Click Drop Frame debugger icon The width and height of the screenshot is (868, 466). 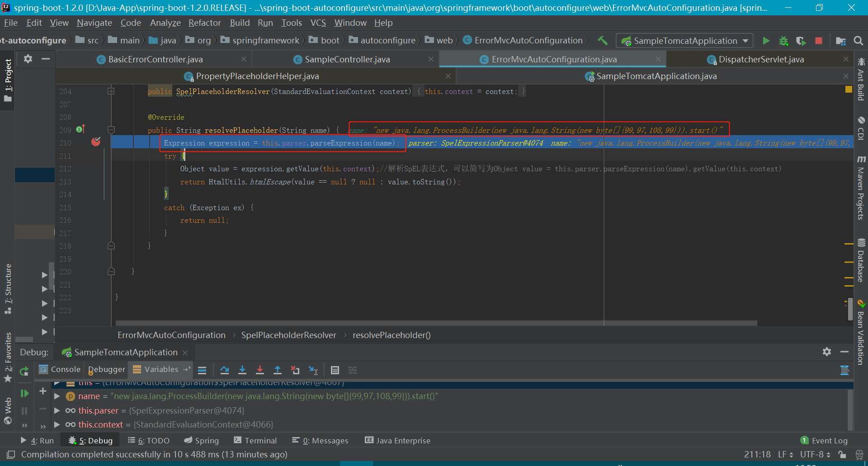point(295,370)
